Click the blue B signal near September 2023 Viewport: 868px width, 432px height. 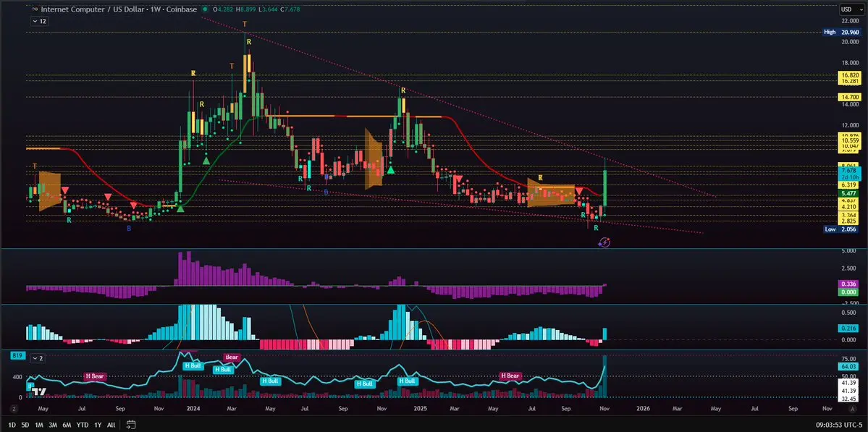[x=129, y=227]
